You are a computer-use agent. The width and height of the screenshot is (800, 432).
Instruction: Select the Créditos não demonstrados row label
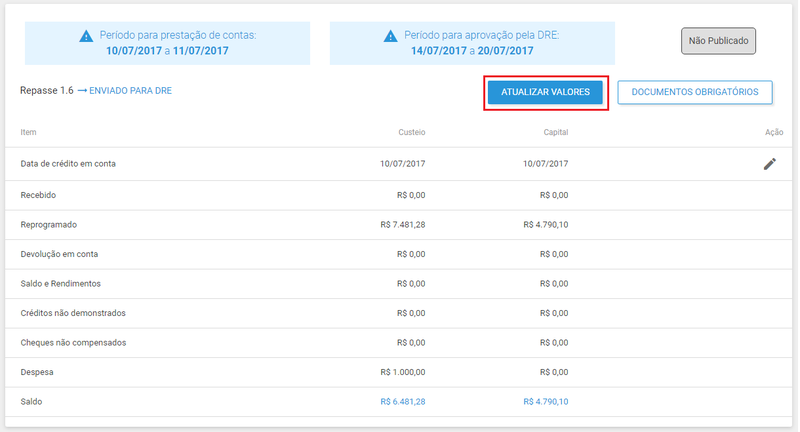(73, 313)
